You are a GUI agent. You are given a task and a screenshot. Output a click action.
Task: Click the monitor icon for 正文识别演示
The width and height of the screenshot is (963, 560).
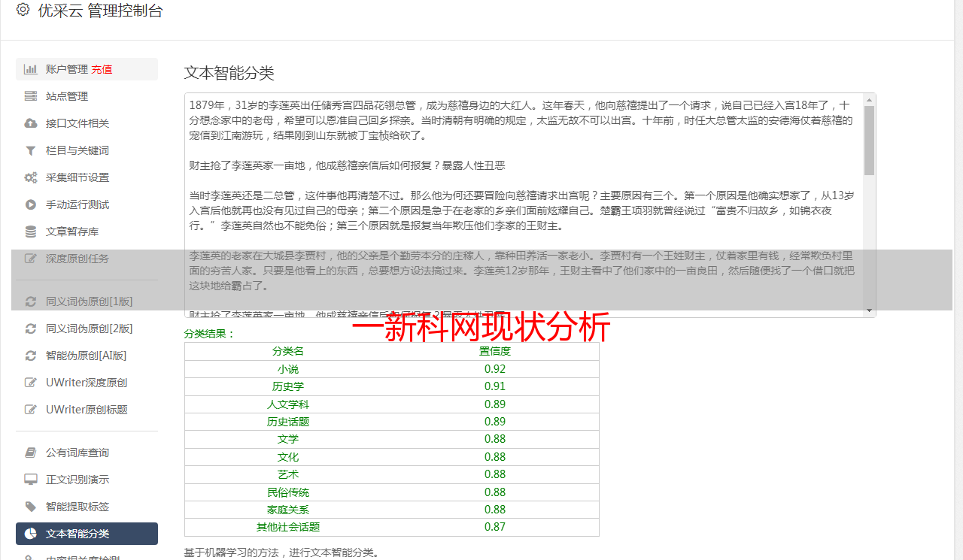(x=31, y=480)
